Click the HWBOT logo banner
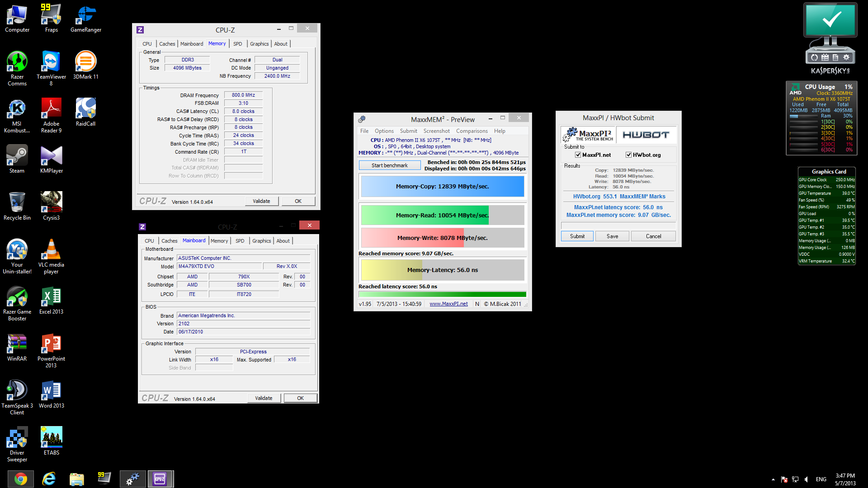Image resolution: width=868 pixels, height=488 pixels. pos(646,135)
